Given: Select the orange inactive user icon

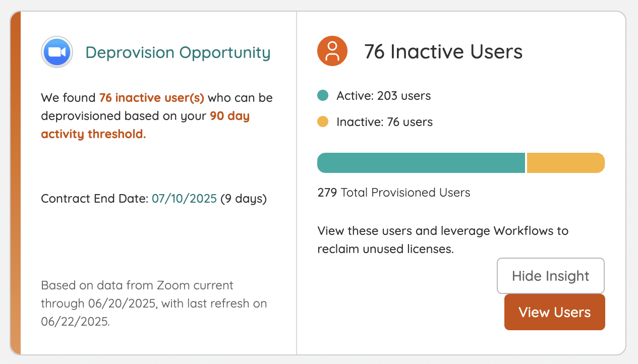Looking at the screenshot, I should point(332,51).
